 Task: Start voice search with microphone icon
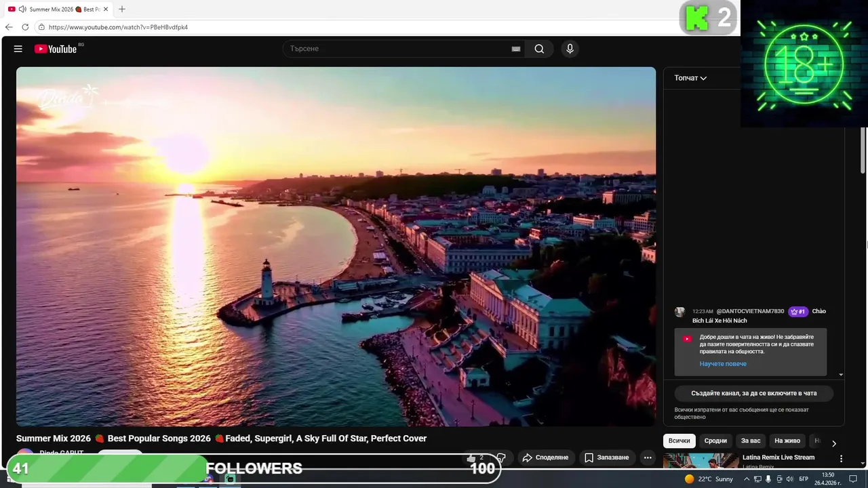(x=570, y=49)
